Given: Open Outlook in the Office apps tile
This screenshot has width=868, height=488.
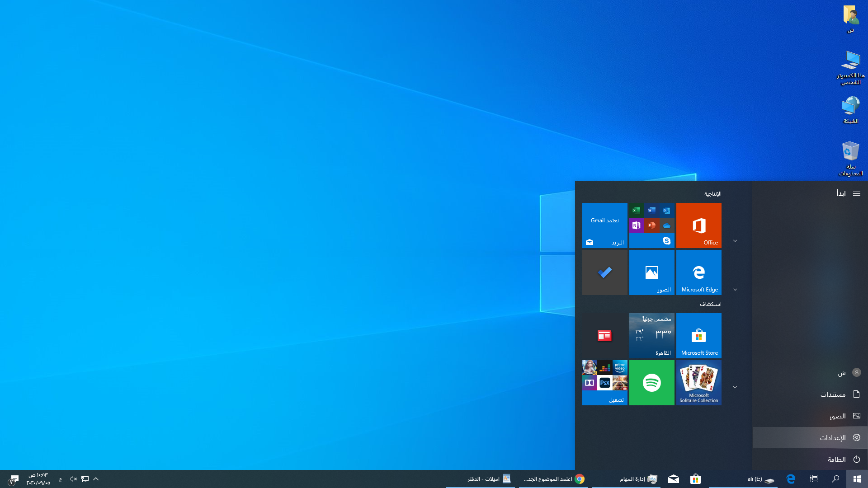Looking at the screenshot, I should (x=666, y=210).
